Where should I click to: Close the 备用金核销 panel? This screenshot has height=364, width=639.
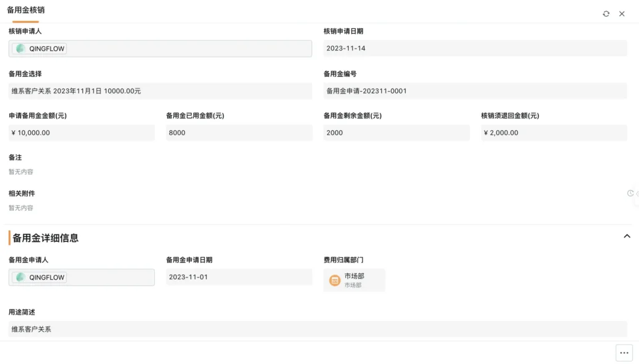[622, 14]
